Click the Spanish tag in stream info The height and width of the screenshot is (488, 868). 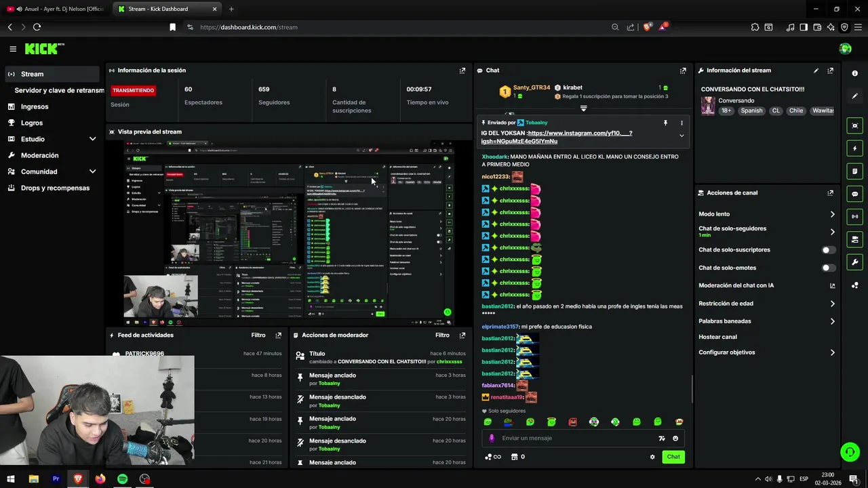coord(751,110)
